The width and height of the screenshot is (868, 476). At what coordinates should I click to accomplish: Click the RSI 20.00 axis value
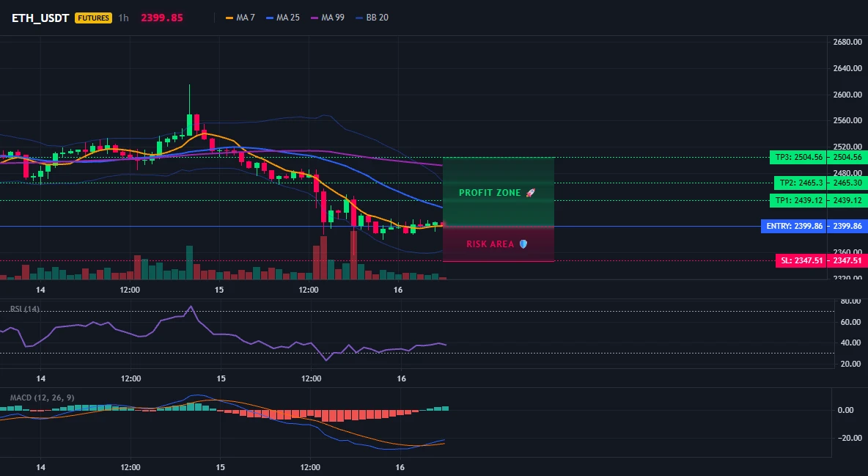point(850,364)
